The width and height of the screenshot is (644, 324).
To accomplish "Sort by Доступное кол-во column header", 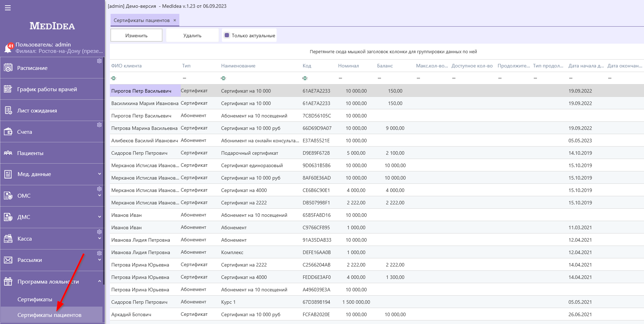I will pyautogui.click(x=472, y=66).
